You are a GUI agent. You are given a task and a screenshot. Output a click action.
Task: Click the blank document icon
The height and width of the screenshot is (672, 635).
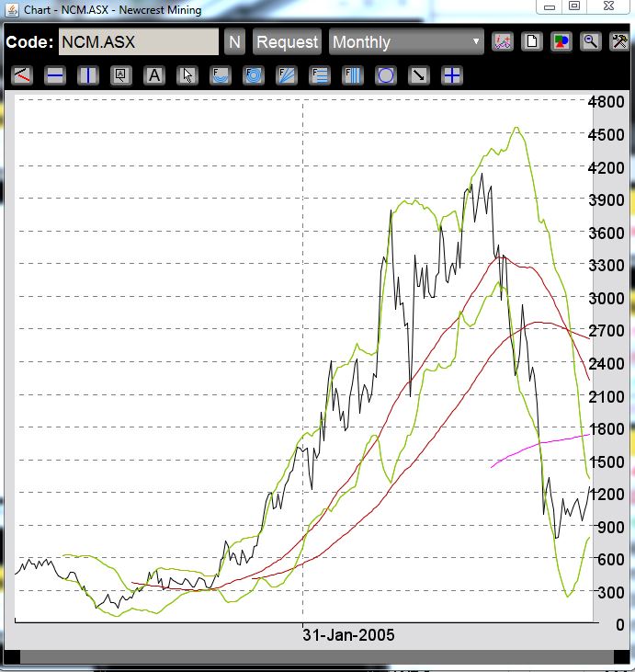coord(532,41)
